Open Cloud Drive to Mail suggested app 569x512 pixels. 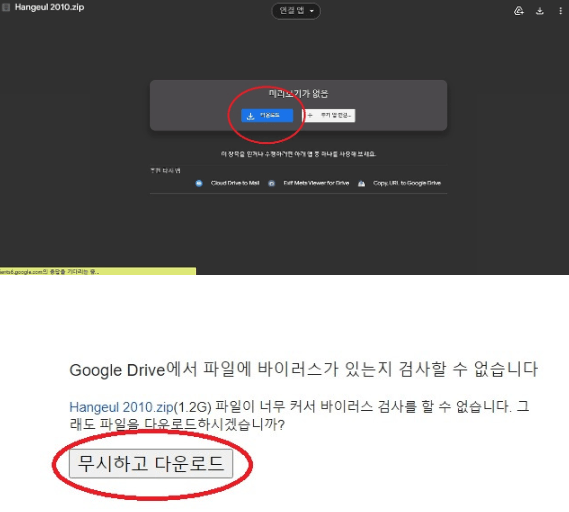coord(235,183)
